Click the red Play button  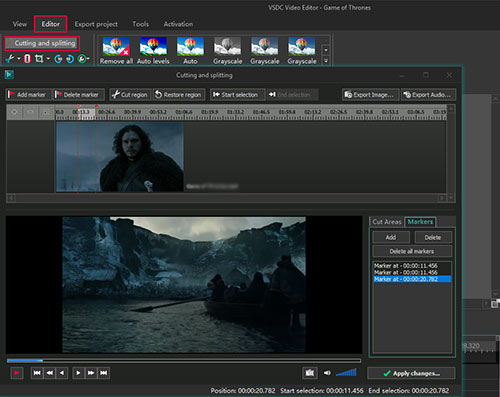click(16, 373)
